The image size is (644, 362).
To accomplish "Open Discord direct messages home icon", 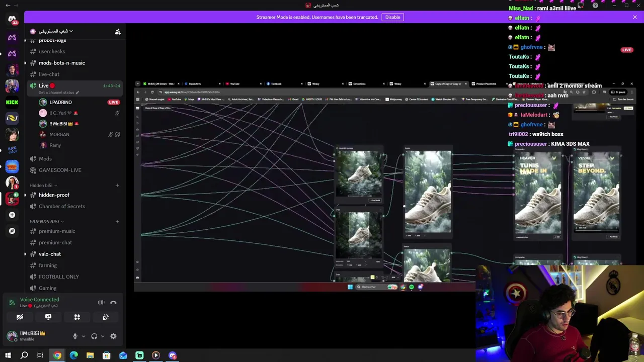I will point(12,20).
